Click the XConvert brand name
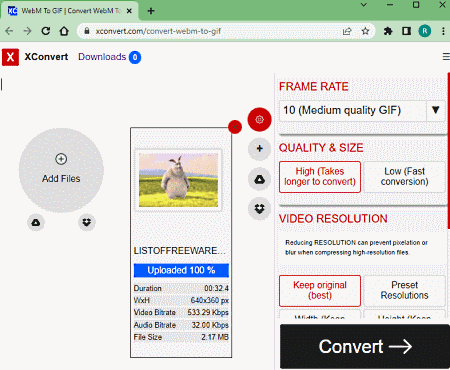 coord(46,57)
